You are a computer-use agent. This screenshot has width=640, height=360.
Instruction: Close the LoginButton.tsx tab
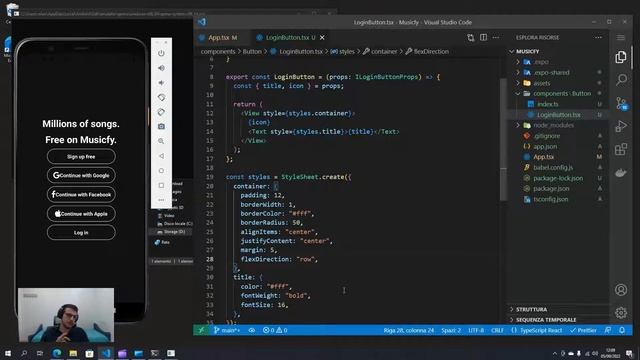pyautogui.click(x=322, y=38)
